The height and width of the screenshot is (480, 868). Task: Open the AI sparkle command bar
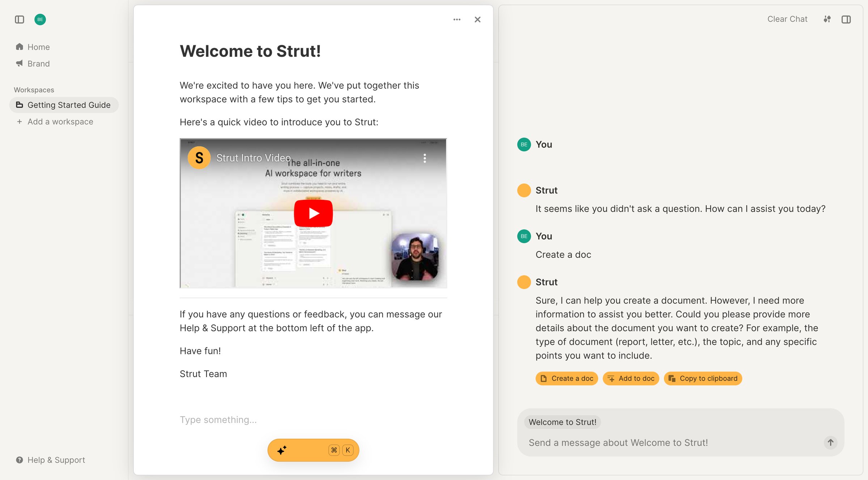click(x=313, y=450)
